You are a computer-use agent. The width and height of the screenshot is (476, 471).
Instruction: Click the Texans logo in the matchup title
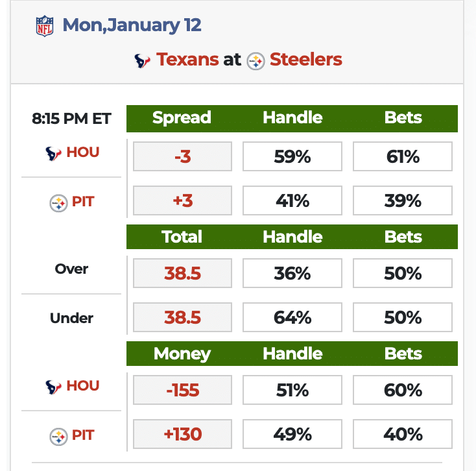pos(142,61)
